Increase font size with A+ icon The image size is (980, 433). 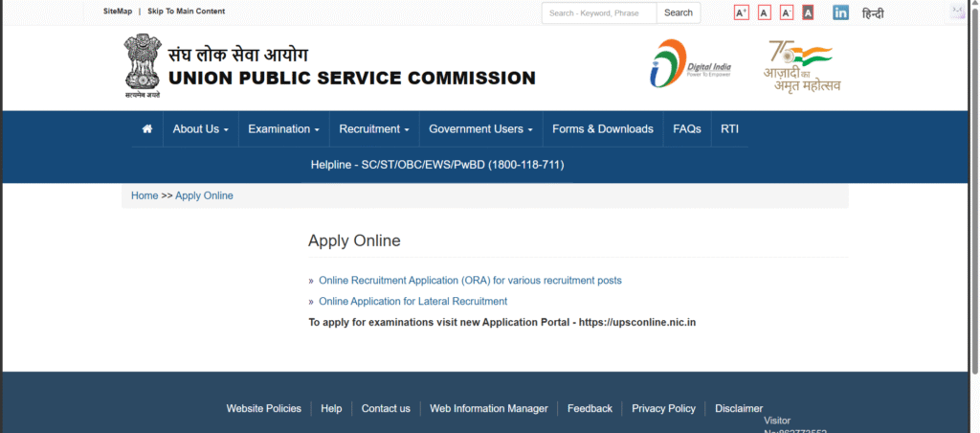coord(742,12)
